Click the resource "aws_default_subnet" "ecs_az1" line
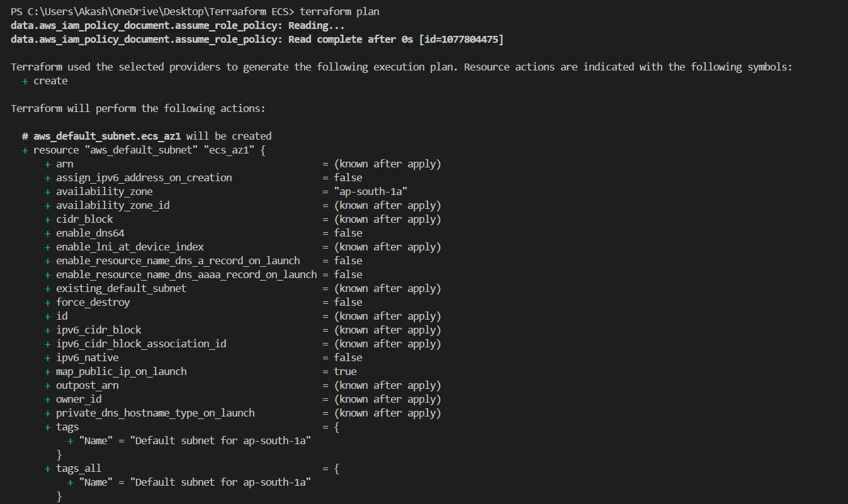The image size is (848, 504). coord(144,150)
